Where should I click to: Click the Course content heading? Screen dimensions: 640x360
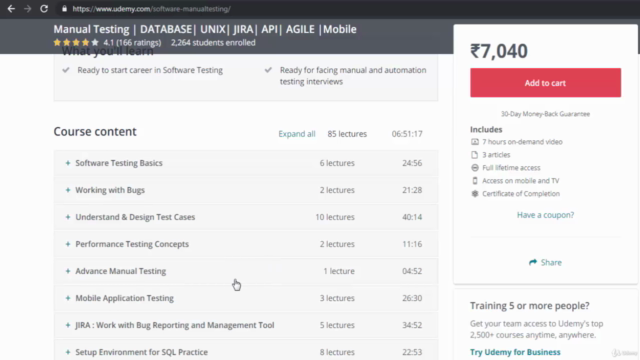pos(95,131)
